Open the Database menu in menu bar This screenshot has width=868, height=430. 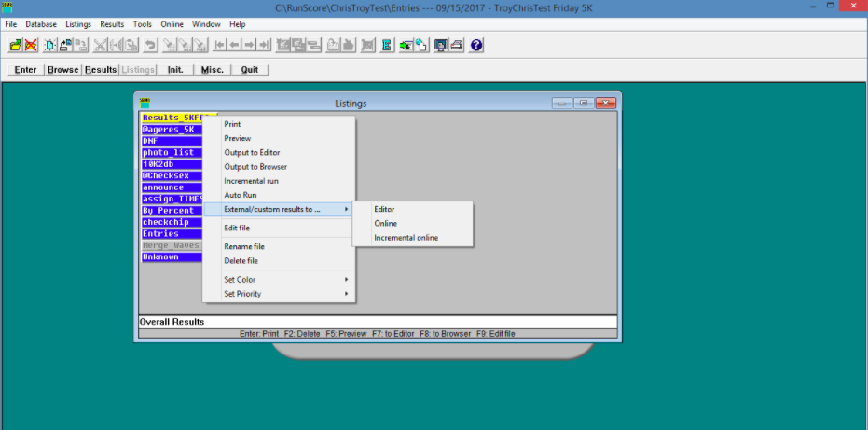tap(41, 23)
